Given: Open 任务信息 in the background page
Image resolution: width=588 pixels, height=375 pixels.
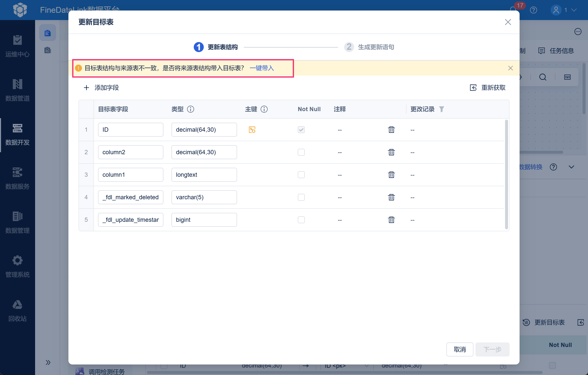Looking at the screenshot, I should tap(556, 51).
